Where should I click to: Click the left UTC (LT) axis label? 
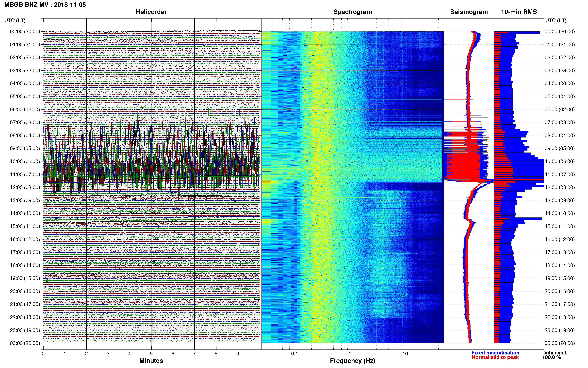pos(15,20)
